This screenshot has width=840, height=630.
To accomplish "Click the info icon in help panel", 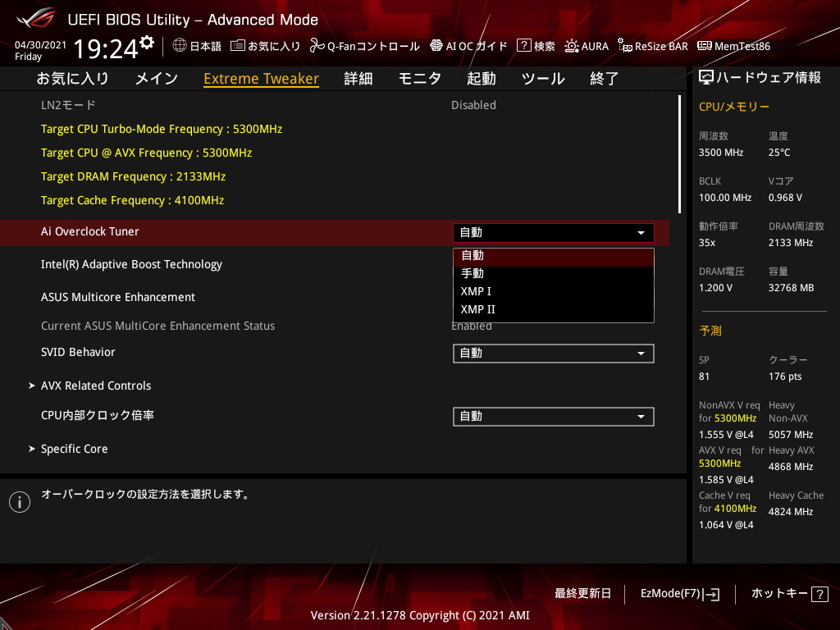I will 20,501.
